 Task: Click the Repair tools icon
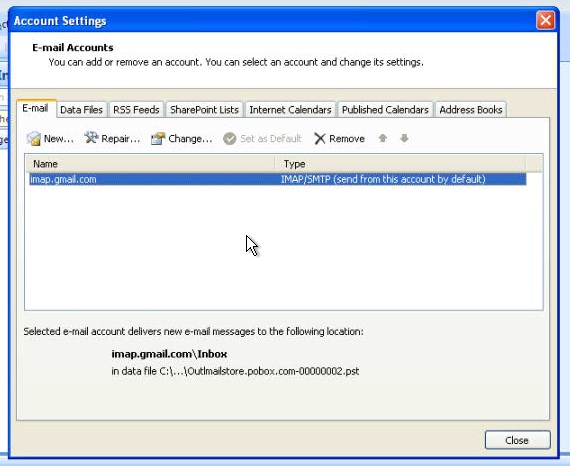point(91,138)
